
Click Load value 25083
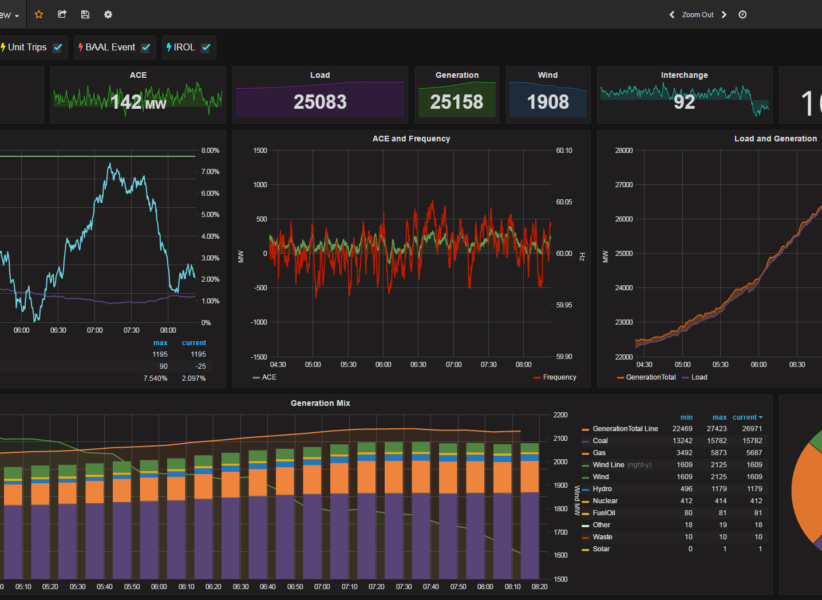point(320,102)
